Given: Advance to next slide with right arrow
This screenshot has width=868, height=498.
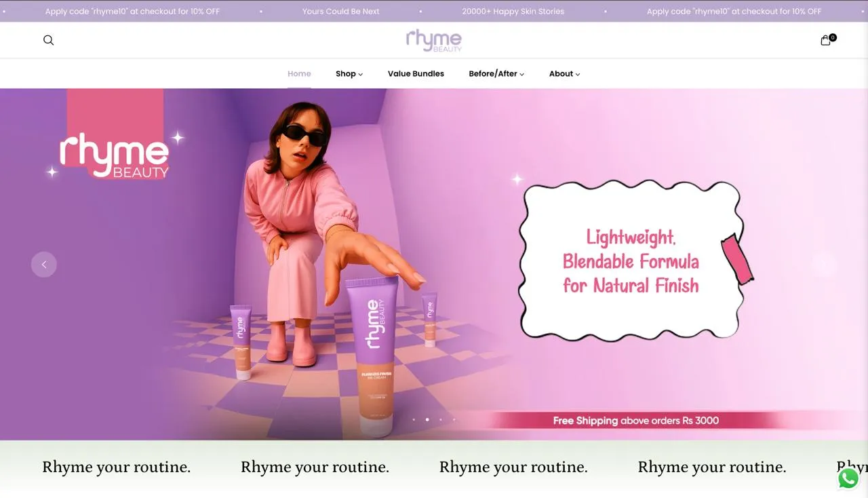Looking at the screenshot, I should [x=824, y=265].
